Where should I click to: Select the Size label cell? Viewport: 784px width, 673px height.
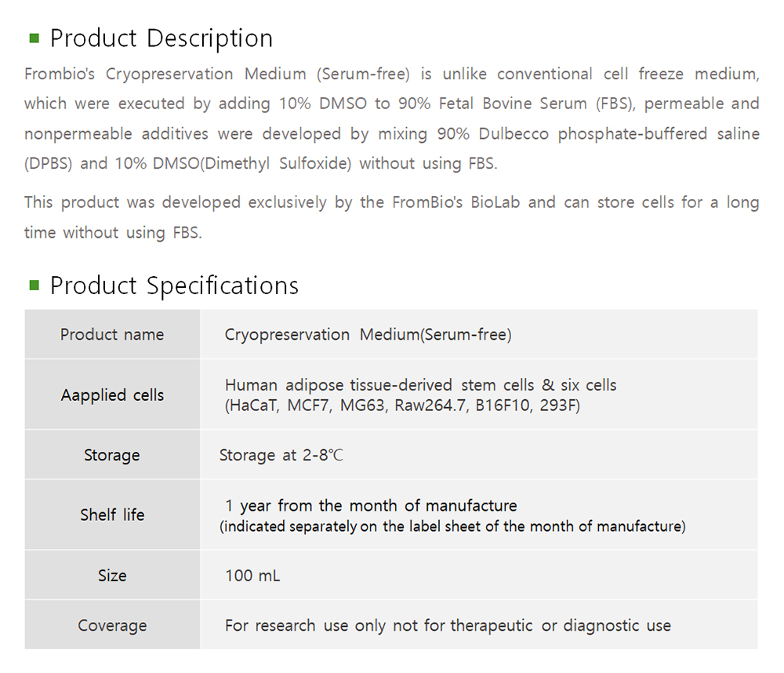coord(112,575)
